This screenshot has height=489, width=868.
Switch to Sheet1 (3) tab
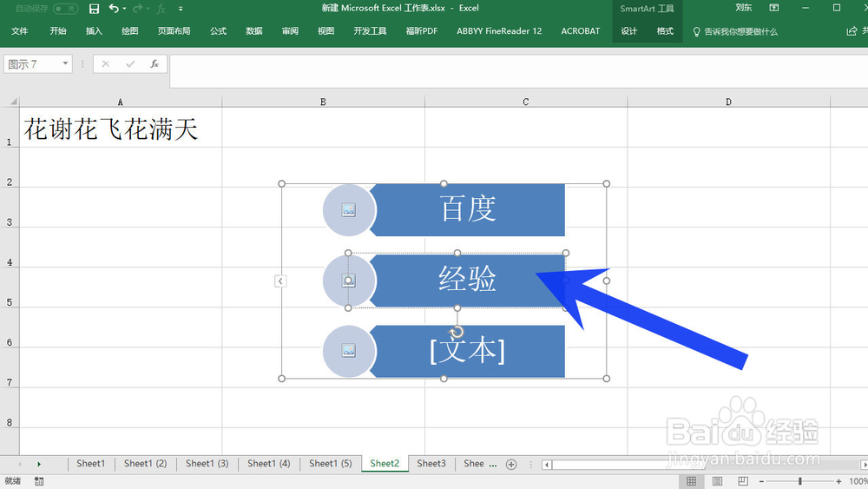coord(207,464)
